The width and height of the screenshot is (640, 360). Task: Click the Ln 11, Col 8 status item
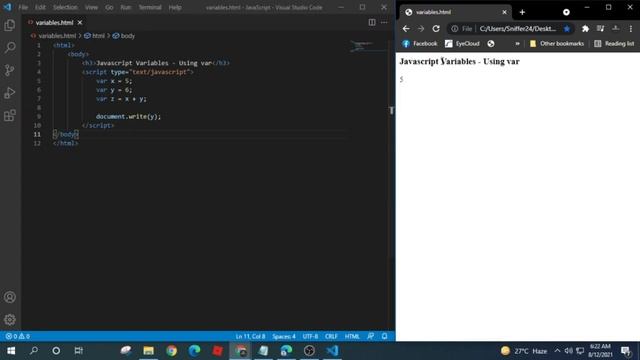[250, 336]
